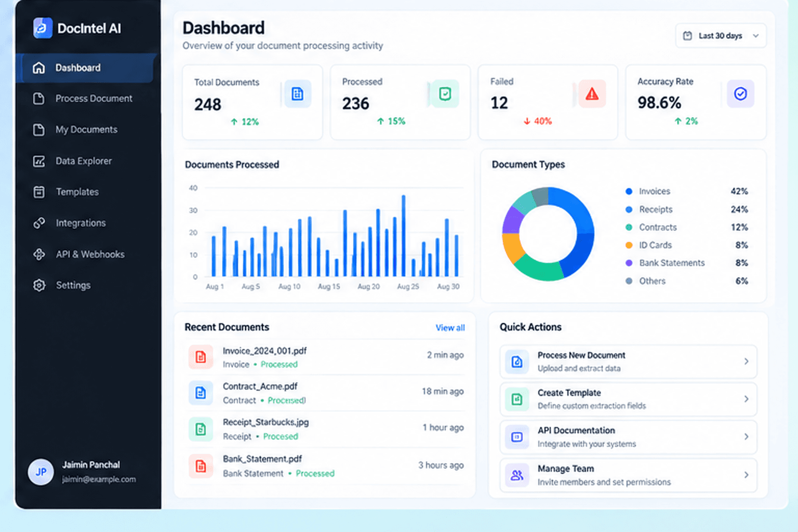Click the Others gray legend dot
Viewport: 798px width, 532px height.
click(x=629, y=281)
